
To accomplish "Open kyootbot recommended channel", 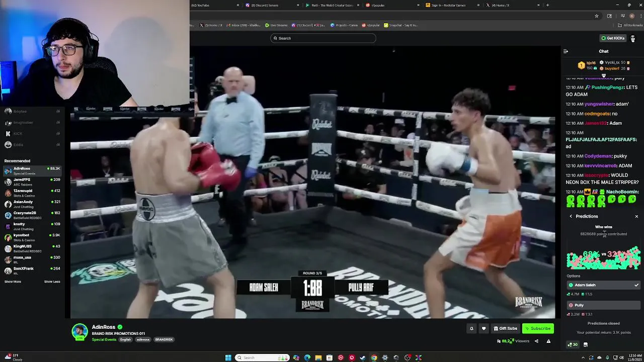I will pyautogui.click(x=32, y=237).
